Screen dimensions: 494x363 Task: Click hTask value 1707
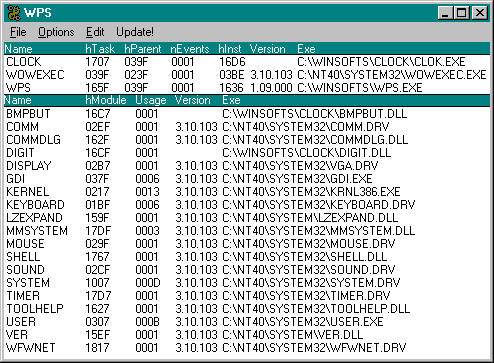(97, 62)
